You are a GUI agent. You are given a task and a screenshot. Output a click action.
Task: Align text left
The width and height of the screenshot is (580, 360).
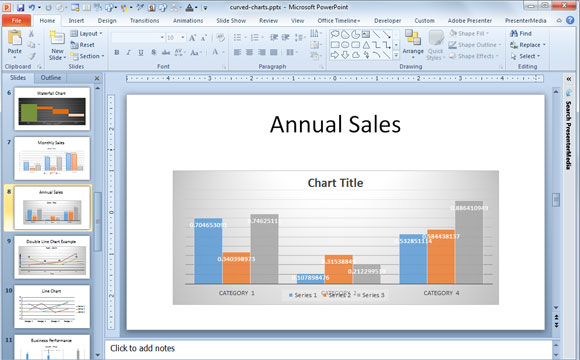coord(237,53)
